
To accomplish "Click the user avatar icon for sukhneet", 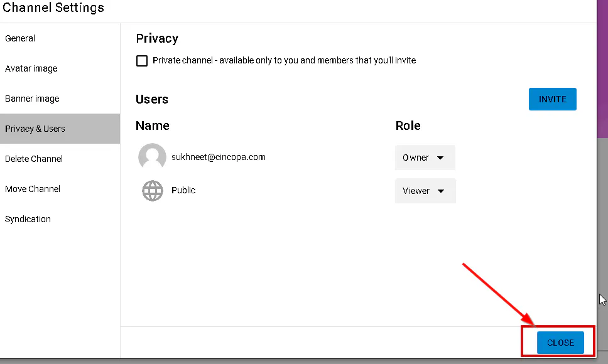I will 153,157.
